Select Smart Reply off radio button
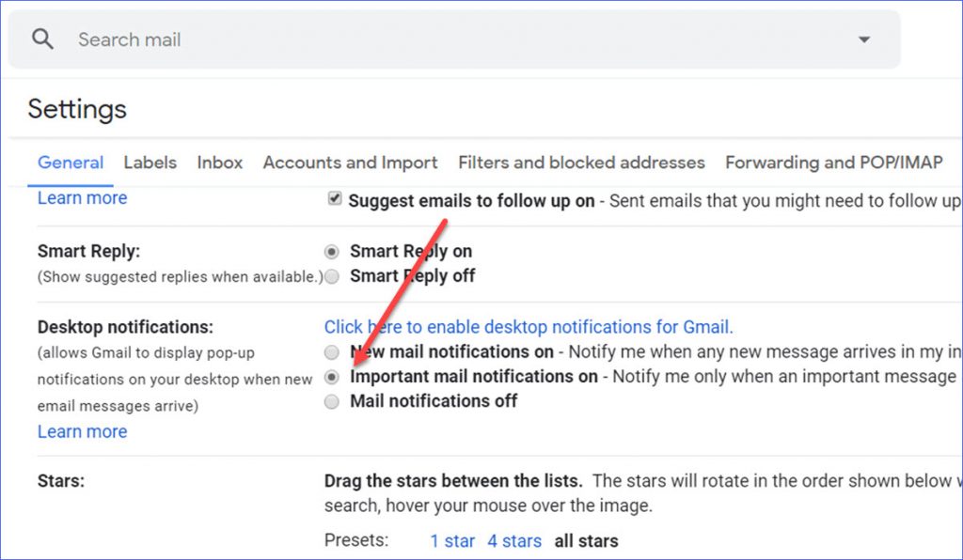963x560 pixels. 331,275
